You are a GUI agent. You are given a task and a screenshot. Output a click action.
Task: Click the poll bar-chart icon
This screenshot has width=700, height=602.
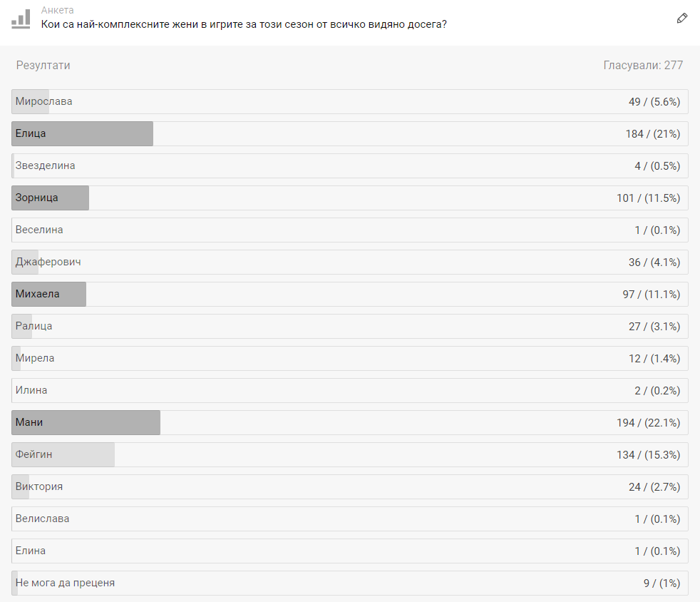(x=21, y=19)
